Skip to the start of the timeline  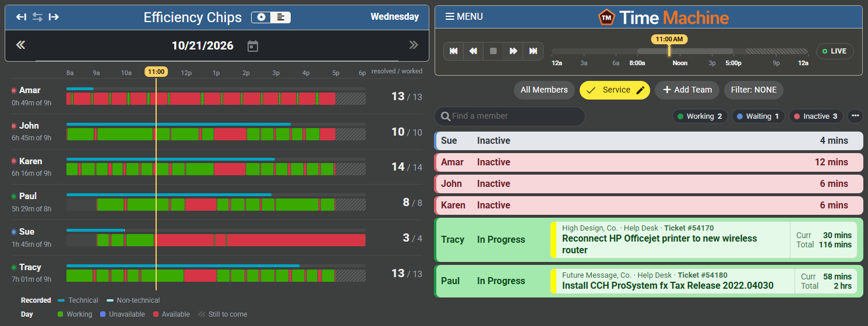(454, 51)
